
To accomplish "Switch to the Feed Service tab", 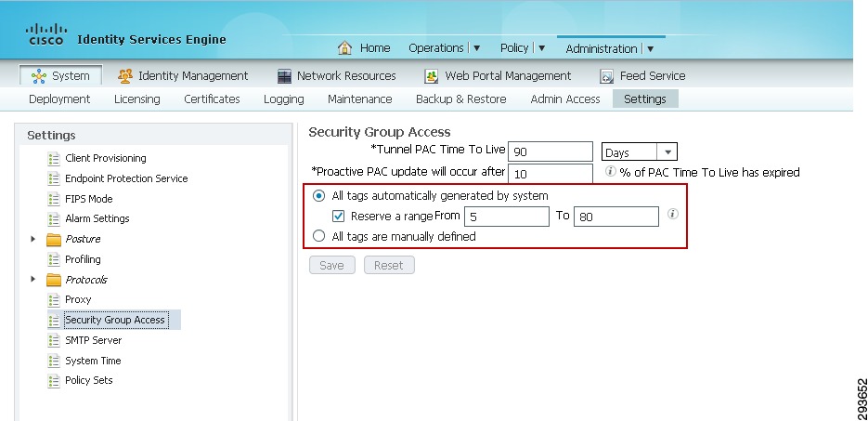I will coord(653,76).
